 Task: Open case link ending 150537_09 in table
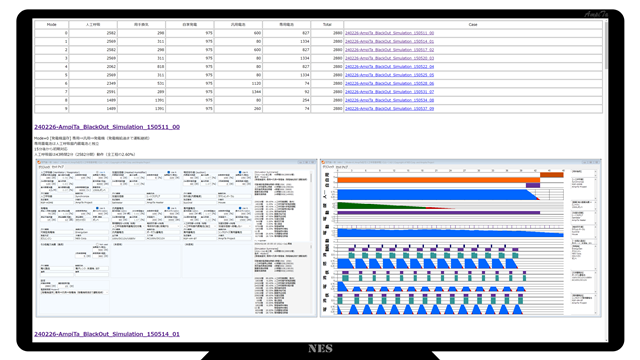[389, 109]
